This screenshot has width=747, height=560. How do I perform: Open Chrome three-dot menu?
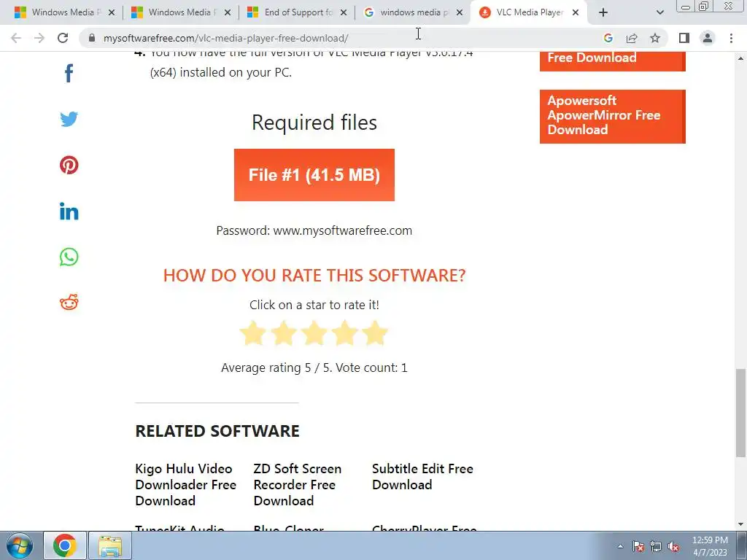click(x=731, y=38)
